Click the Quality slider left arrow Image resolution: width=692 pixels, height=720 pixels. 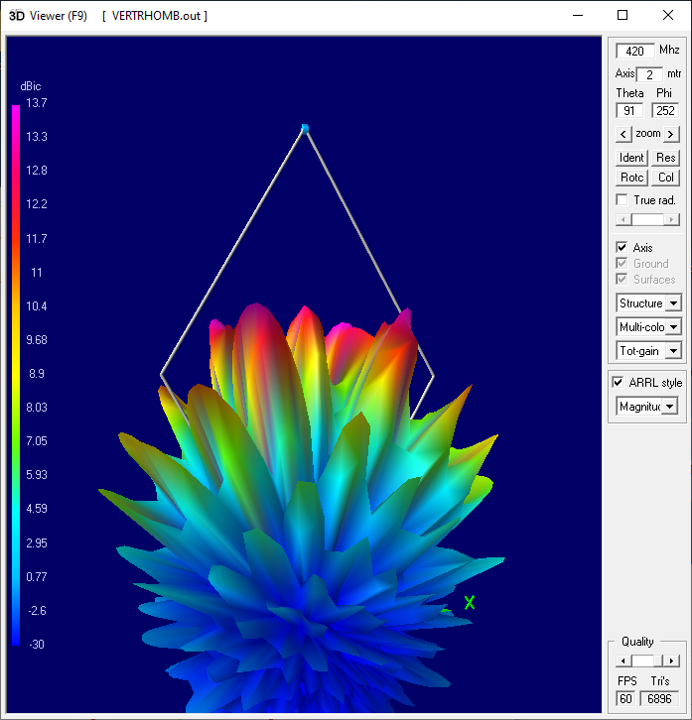(x=623, y=661)
